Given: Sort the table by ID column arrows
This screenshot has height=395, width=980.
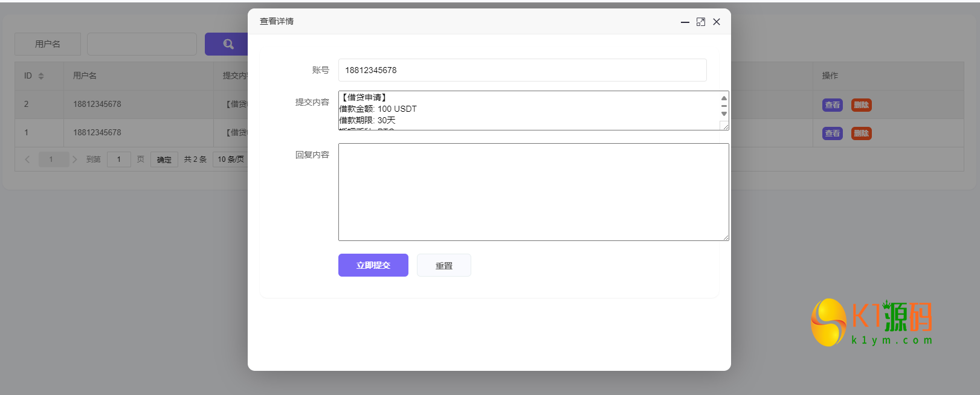Looking at the screenshot, I should tap(41, 76).
